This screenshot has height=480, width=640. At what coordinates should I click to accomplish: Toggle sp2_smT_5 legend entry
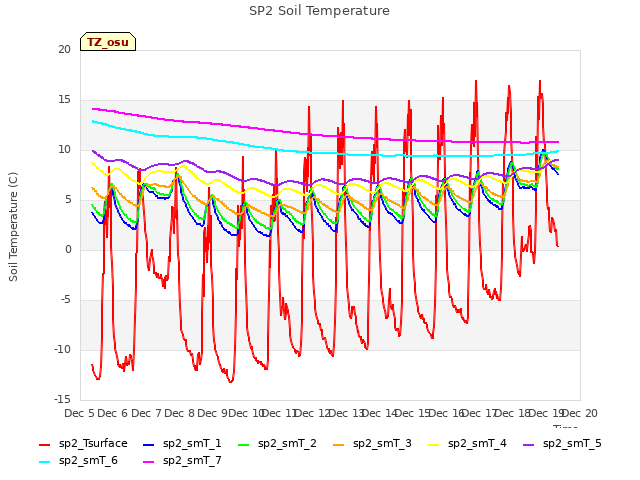(562, 443)
